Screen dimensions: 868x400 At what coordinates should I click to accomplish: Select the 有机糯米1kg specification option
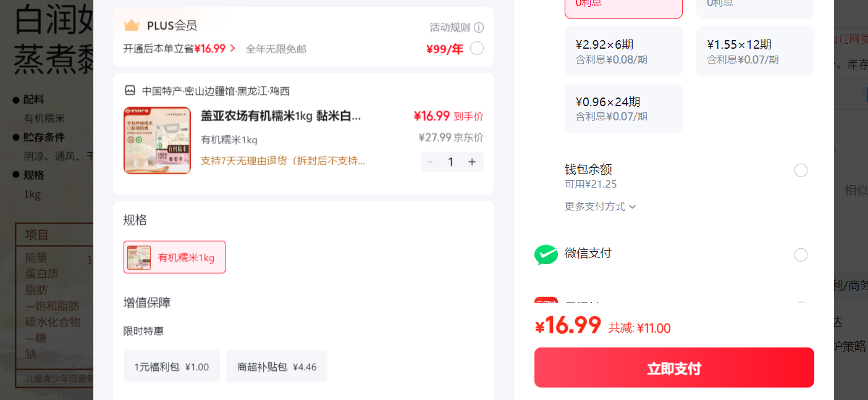click(x=174, y=257)
